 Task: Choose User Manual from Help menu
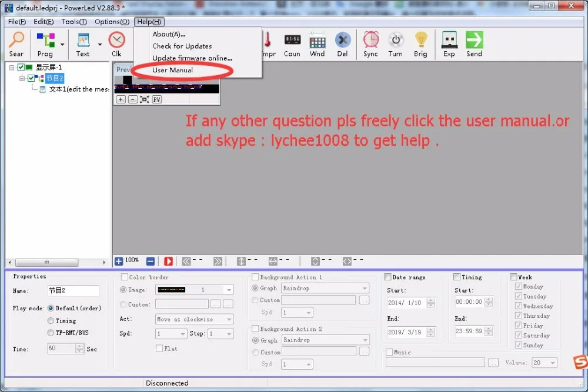172,70
